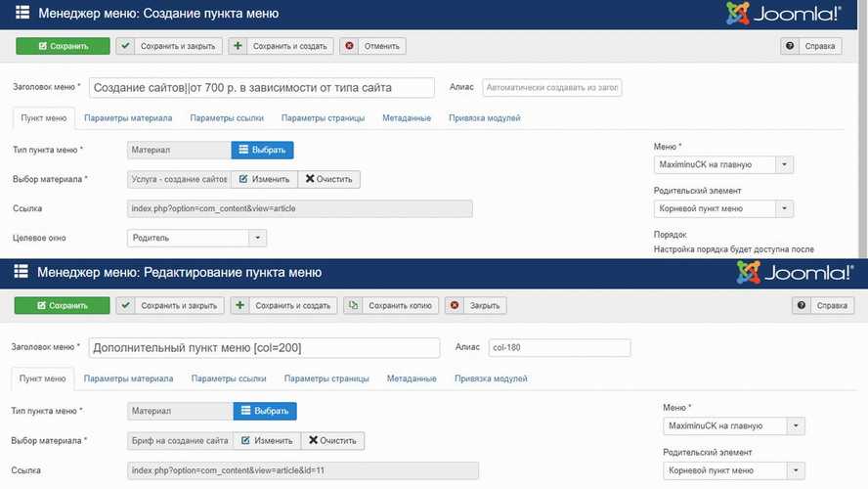Click 'Закрыть' button in lower toolbar
868x489 pixels.
click(476, 306)
